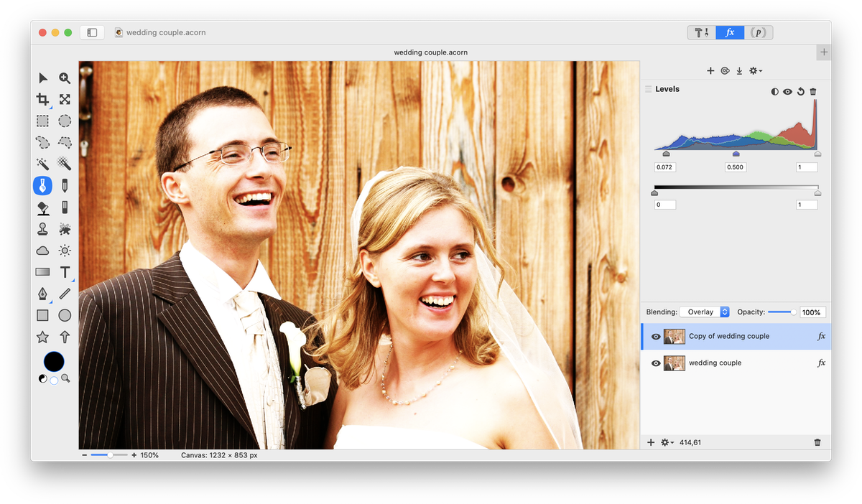Hide the wedding couple layer
This screenshot has width=862, height=504.
655,363
